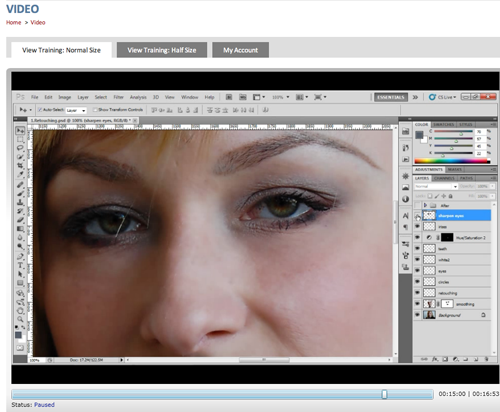Select the Hand tool
The height and width of the screenshot is (412, 500).
click(20, 311)
